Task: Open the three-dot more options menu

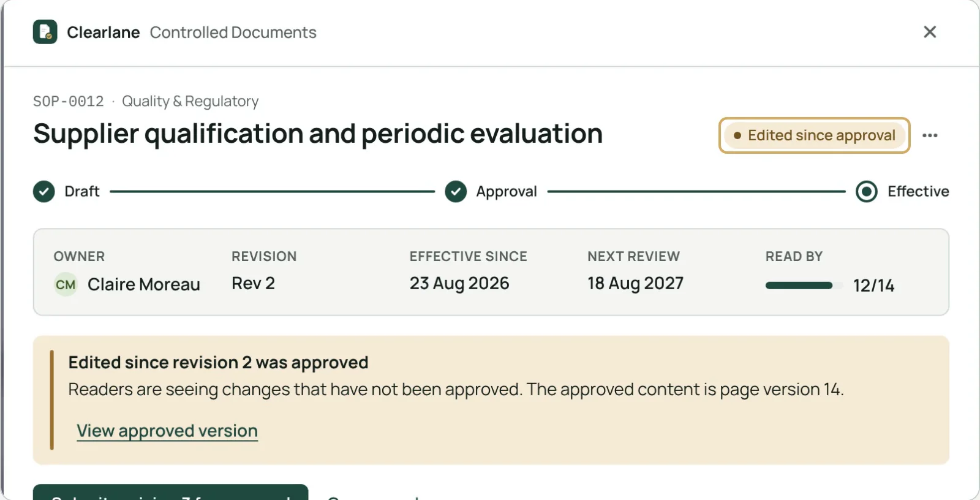Action: click(930, 135)
